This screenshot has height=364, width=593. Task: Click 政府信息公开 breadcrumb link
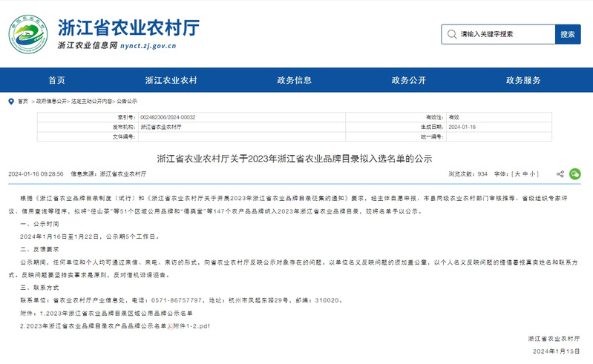click(51, 102)
